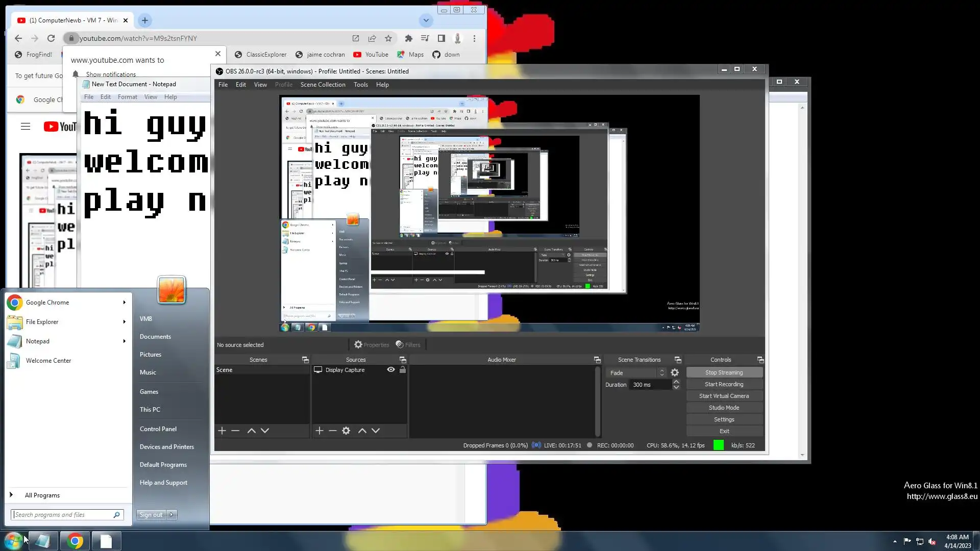Open the Scene Collection menu
Viewport: 980px width, 551px height.
tap(323, 85)
